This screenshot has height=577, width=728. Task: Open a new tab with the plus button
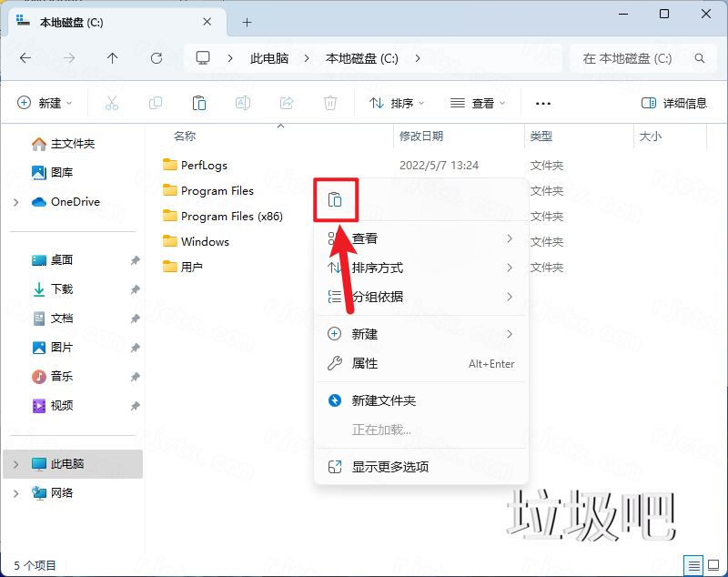click(x=246, y=22)
